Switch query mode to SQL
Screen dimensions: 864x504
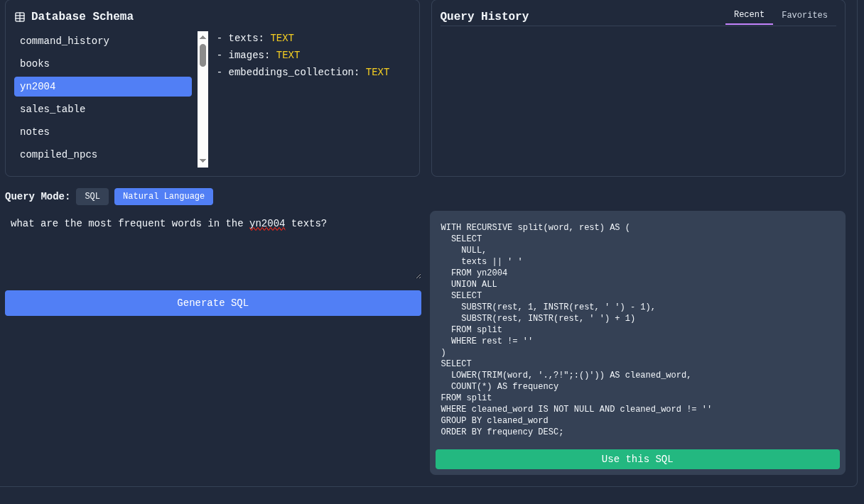pos(92,197)
